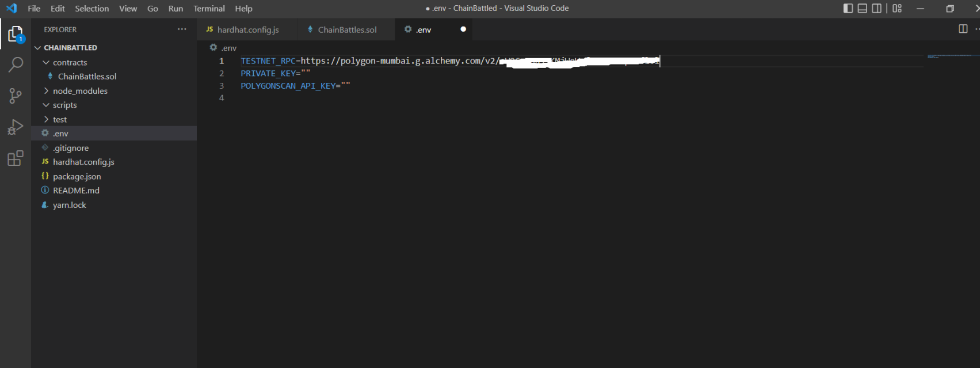Open Explorer's Views and More Actions ellipsis
The image size is (980, 368).
pos(182,29)
